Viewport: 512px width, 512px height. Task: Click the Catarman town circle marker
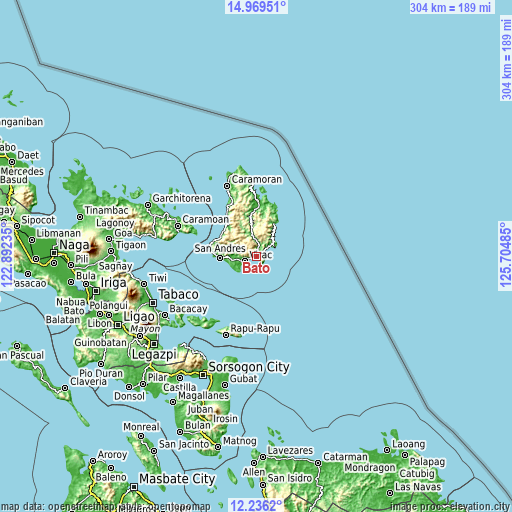point(318,463)
